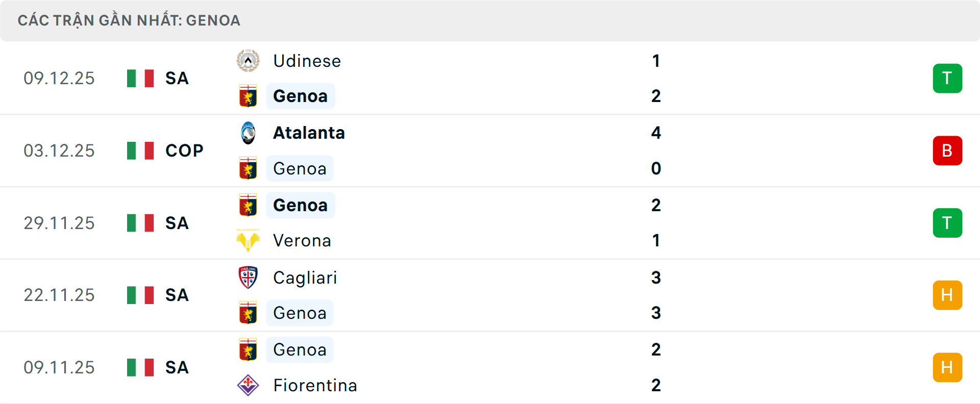Screen dimensions: 980x404
Task: Select the SA label on 09.12.25 row
Action: click(x=177, y=78)
